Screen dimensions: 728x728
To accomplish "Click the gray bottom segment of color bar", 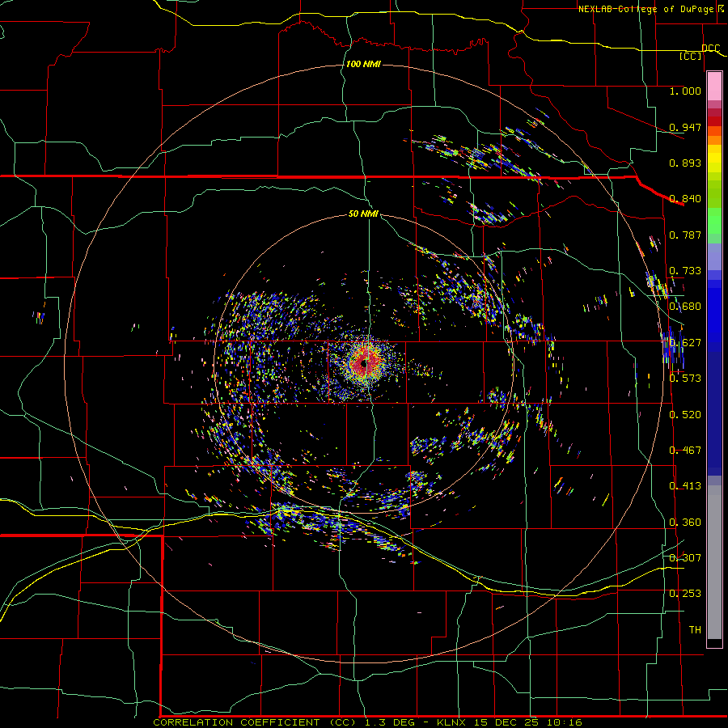I will click(714, 562).
